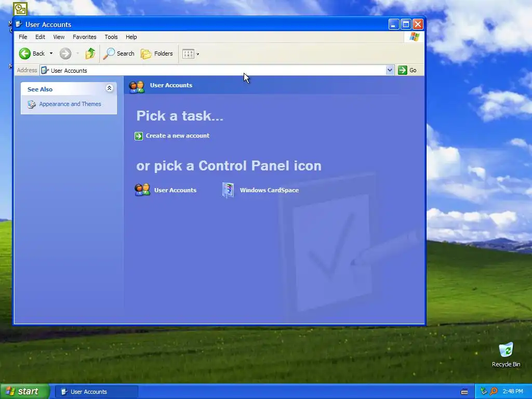
Task: Click the Forward arrow icon
Action: tap(65, 54)
